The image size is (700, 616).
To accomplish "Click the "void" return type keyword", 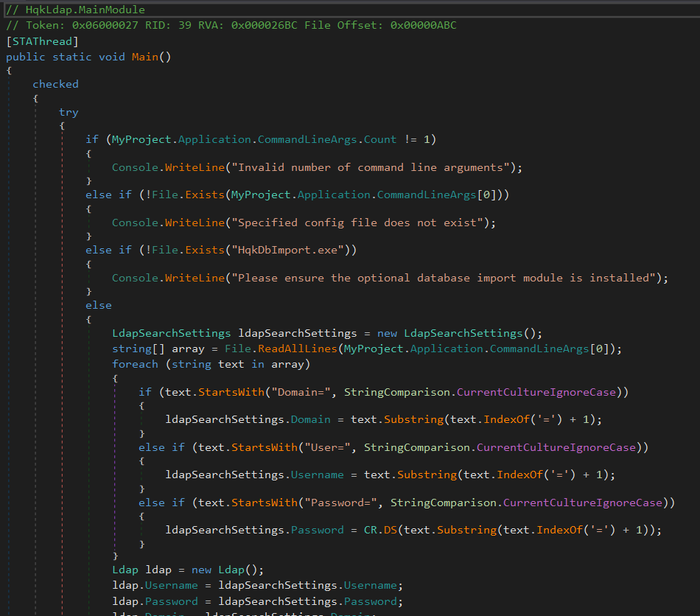I will click(111, 57).
